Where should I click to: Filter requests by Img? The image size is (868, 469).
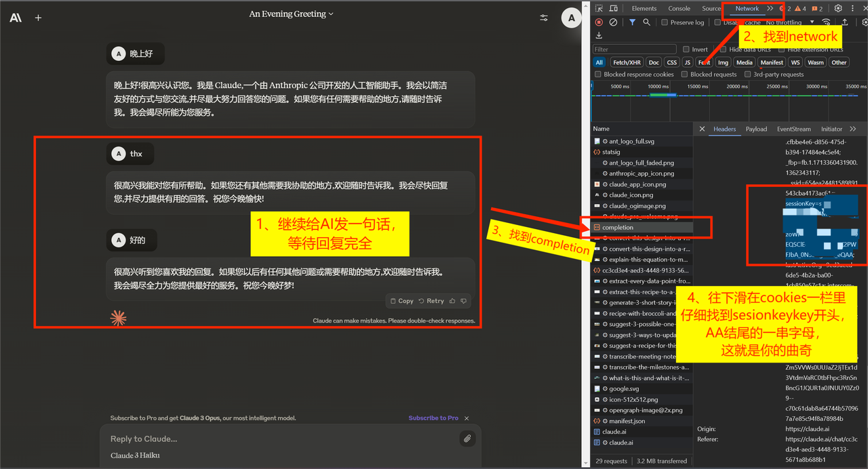(723, 62)
